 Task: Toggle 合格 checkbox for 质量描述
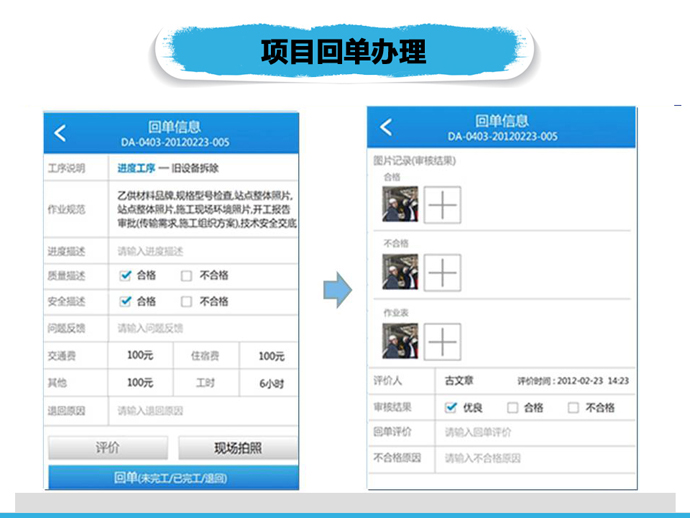[126, 276]
